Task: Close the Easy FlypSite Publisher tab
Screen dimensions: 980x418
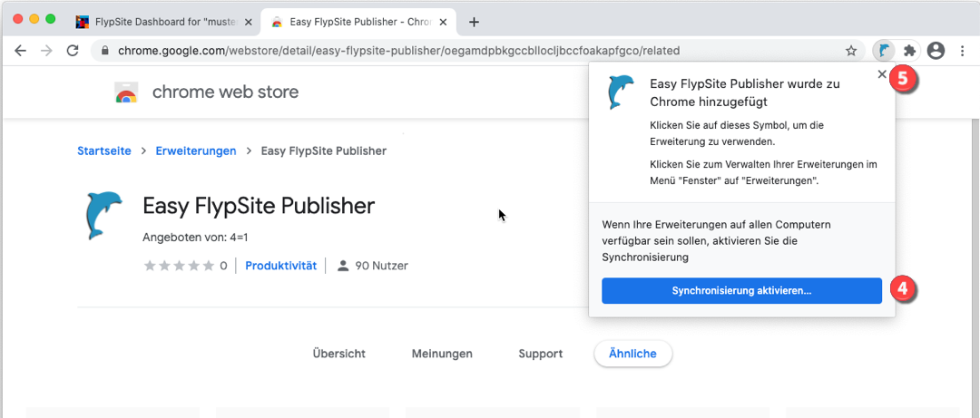Action: pos(444,22)
